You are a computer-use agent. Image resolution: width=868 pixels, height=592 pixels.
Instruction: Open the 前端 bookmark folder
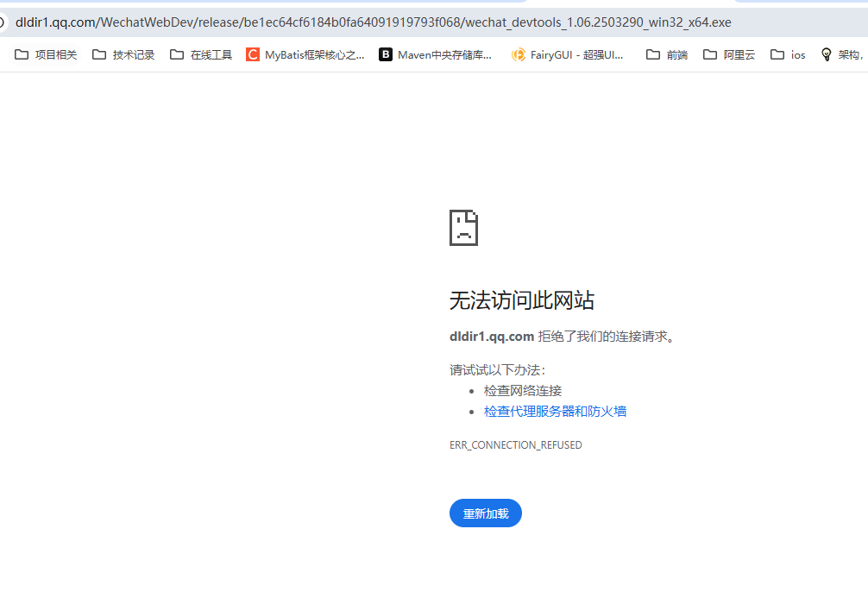(667, 54)
